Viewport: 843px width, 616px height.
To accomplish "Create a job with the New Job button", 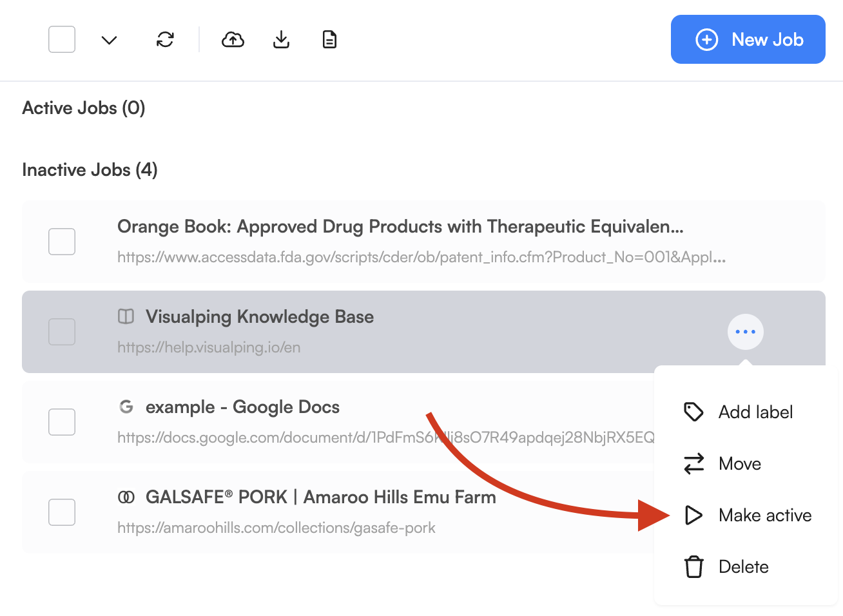I will [x=748, y=39].
